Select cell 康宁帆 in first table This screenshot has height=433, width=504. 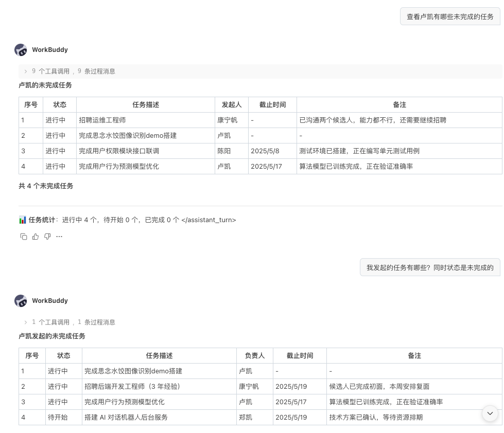[x=232, y=120]
